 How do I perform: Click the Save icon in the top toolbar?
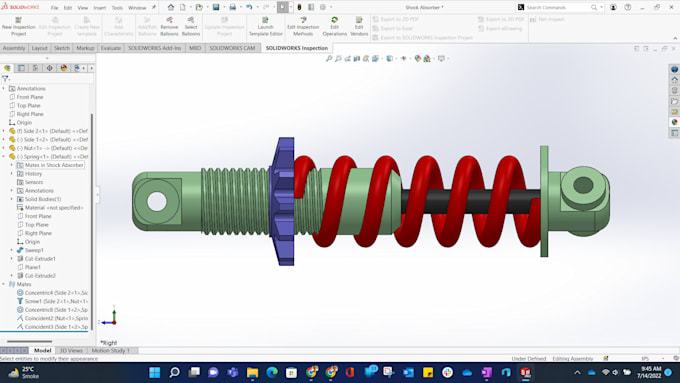point(216,7)
